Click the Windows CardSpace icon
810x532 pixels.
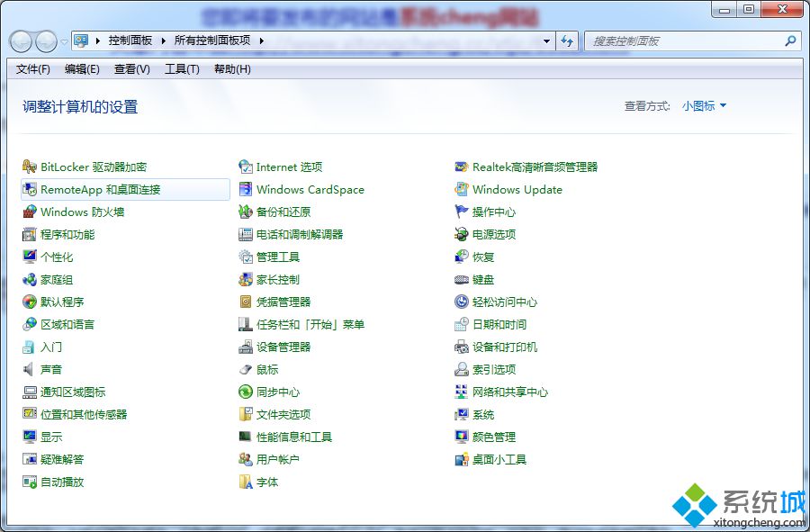tap(246, 190)
